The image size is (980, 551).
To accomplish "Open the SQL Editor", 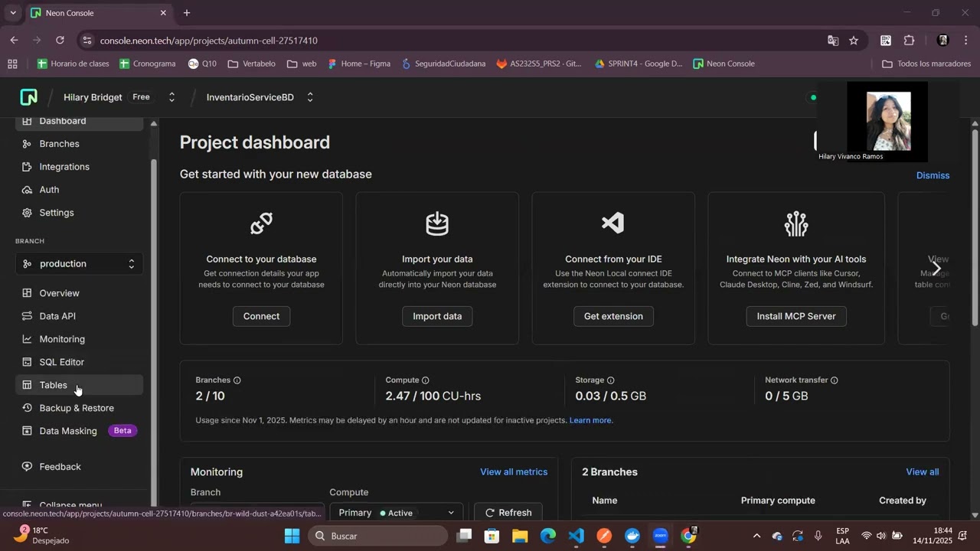I will (62, 362).
